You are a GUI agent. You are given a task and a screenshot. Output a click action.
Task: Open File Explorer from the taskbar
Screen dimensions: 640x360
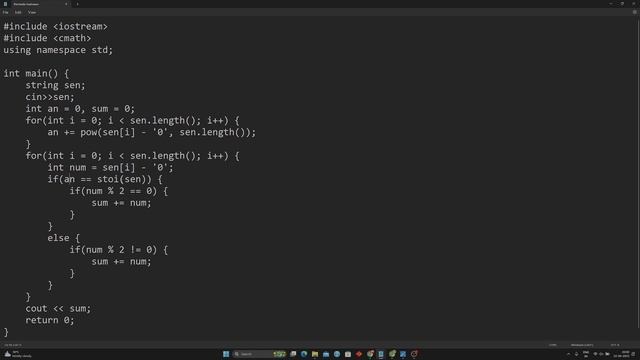tap(315, 354)
